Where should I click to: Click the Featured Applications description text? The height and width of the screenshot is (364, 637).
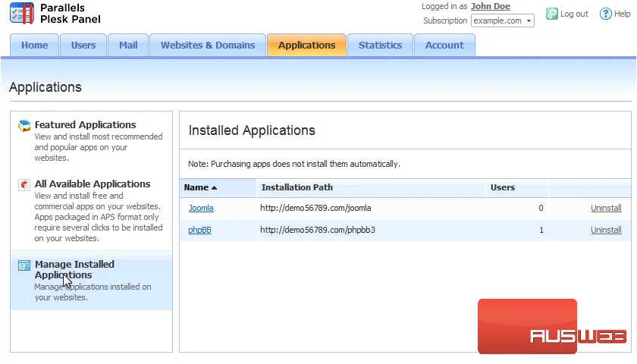pos(99,147)
